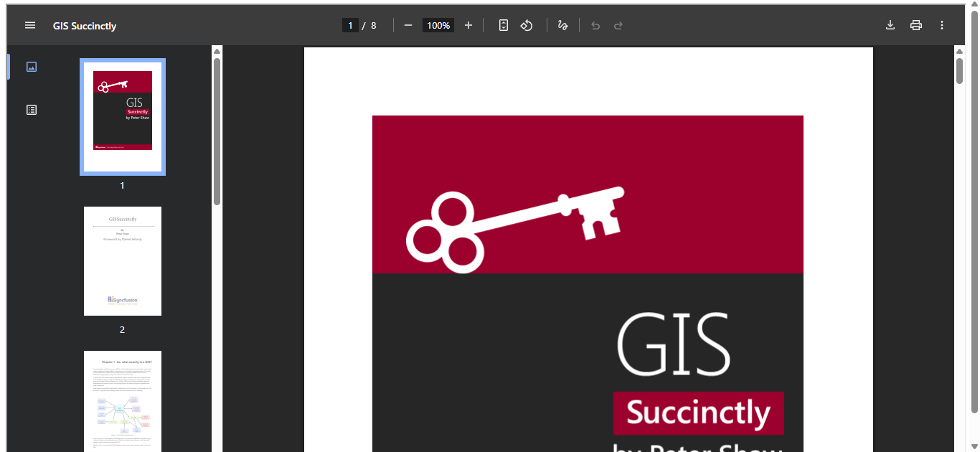Rotate the document counterclockwise
Image resolution: width=980 pixels, height=452 pixels.
coord(527,25)
